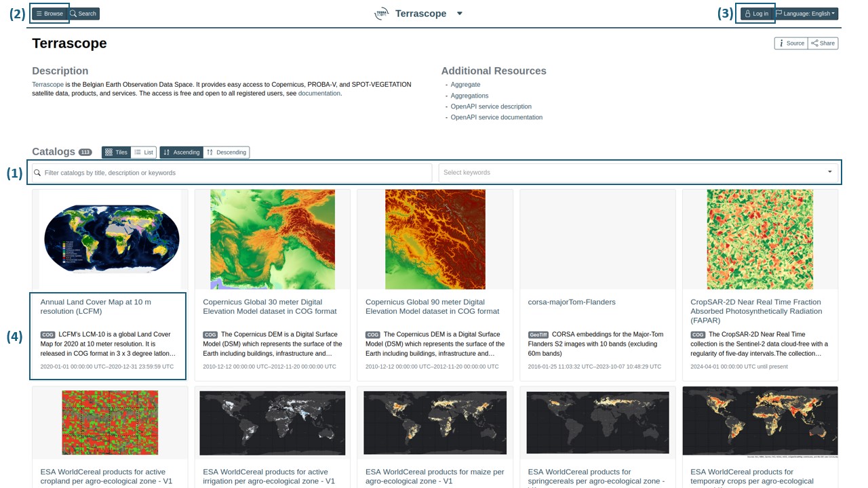Open the Source info button
Image resolution: width=868 pixels, height=488 pixels.
pyautogui.click(x=791, y=43)
